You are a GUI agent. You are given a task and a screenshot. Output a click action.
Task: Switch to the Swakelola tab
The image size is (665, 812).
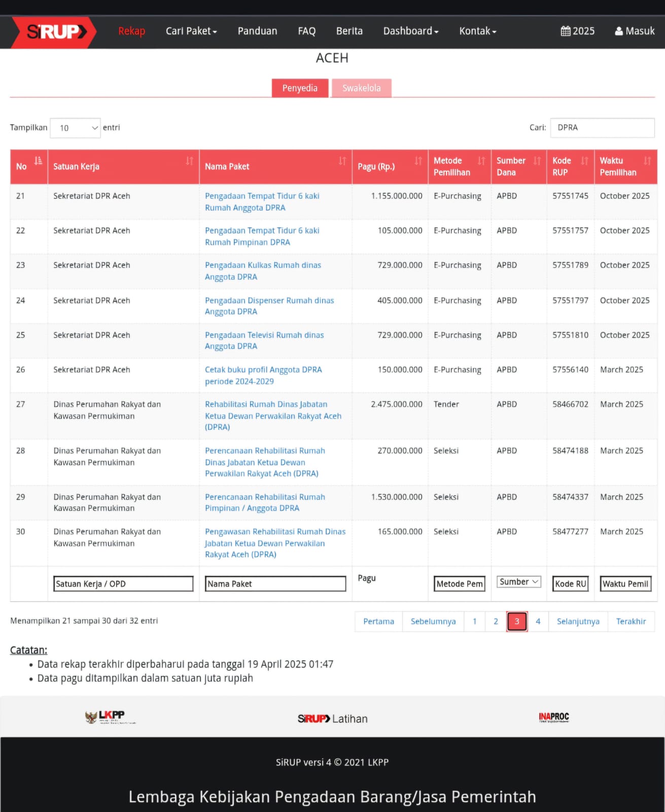(x=361, y=88)
